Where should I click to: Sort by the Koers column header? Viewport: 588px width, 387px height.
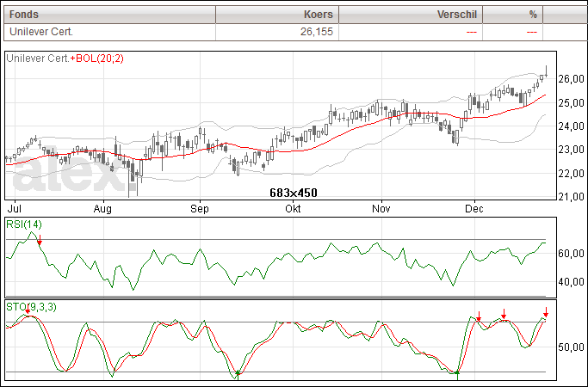pyautogui.click(x=277, y=15)
